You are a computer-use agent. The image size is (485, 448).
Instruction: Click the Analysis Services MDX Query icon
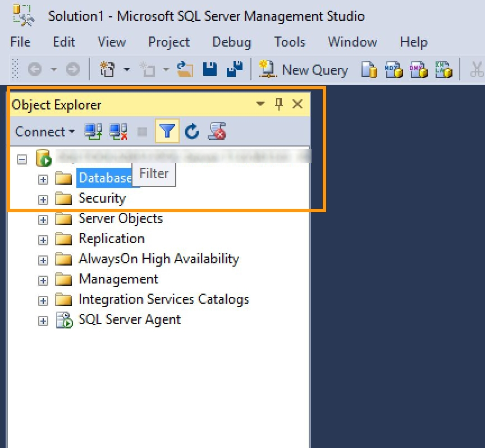pos(394,69)
